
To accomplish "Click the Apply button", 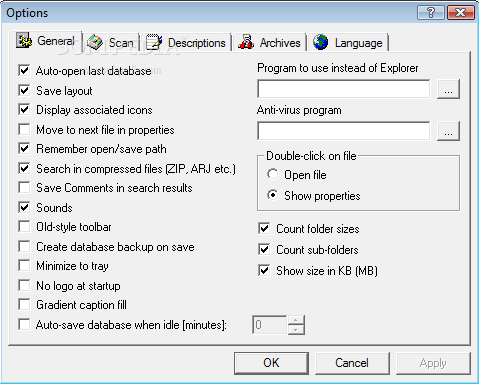I will [433, 363].
